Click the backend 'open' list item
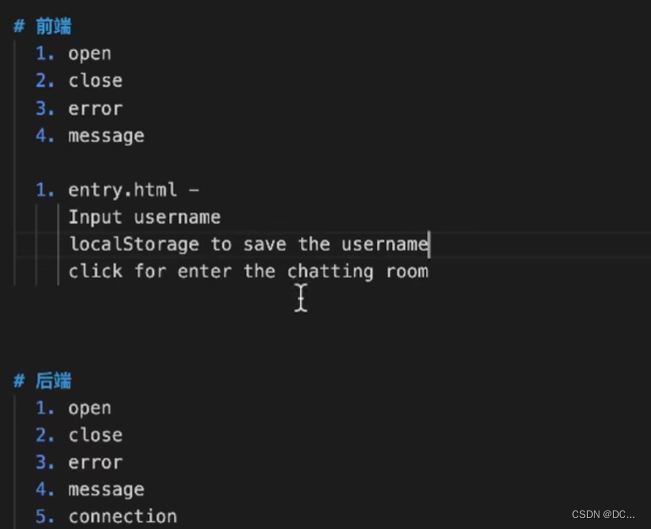Viewport: 651px width, 529px height. click(x=90, y=408)
